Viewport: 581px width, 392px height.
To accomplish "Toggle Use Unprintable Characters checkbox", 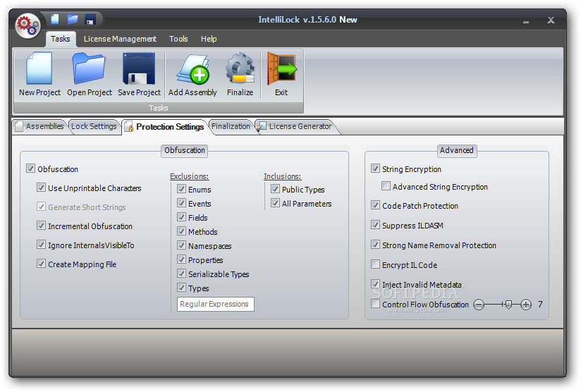I will point(41,188).
